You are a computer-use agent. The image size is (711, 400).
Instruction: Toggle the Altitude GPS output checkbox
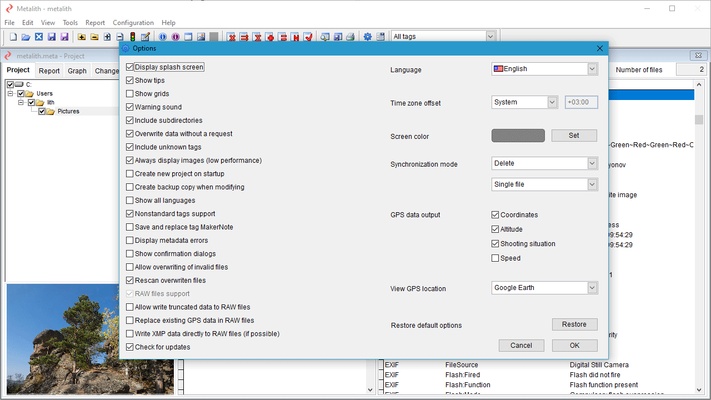coord(495,229)
